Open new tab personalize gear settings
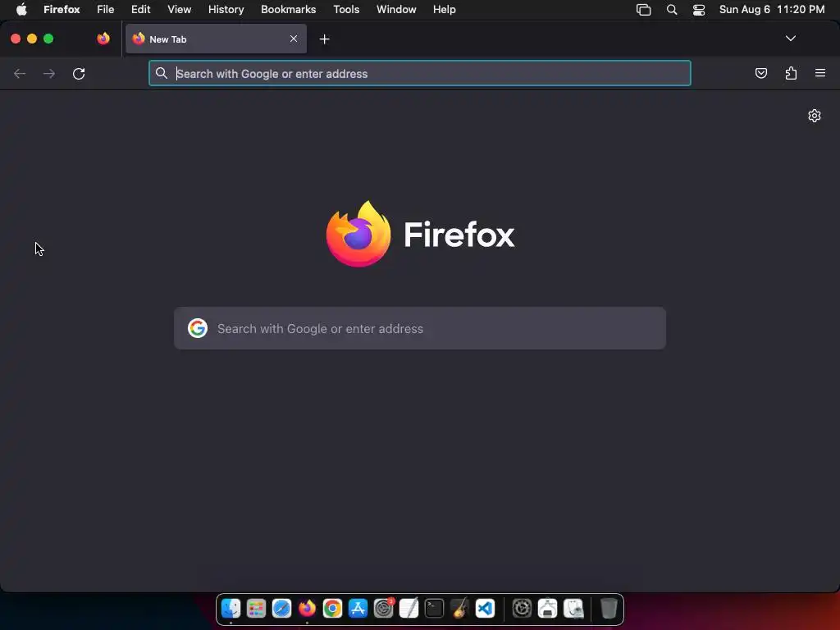 tap(815, 116)
